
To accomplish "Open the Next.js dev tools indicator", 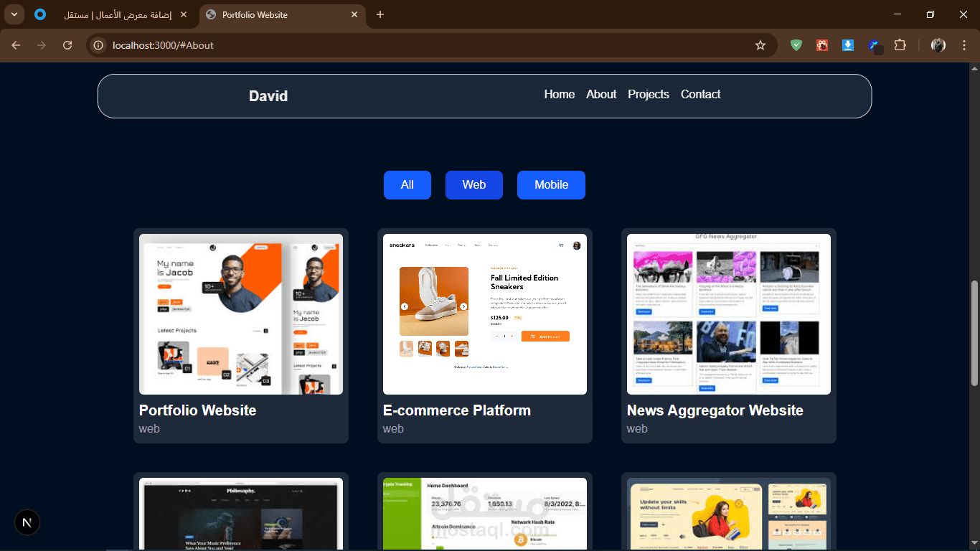I will point(27,522).
